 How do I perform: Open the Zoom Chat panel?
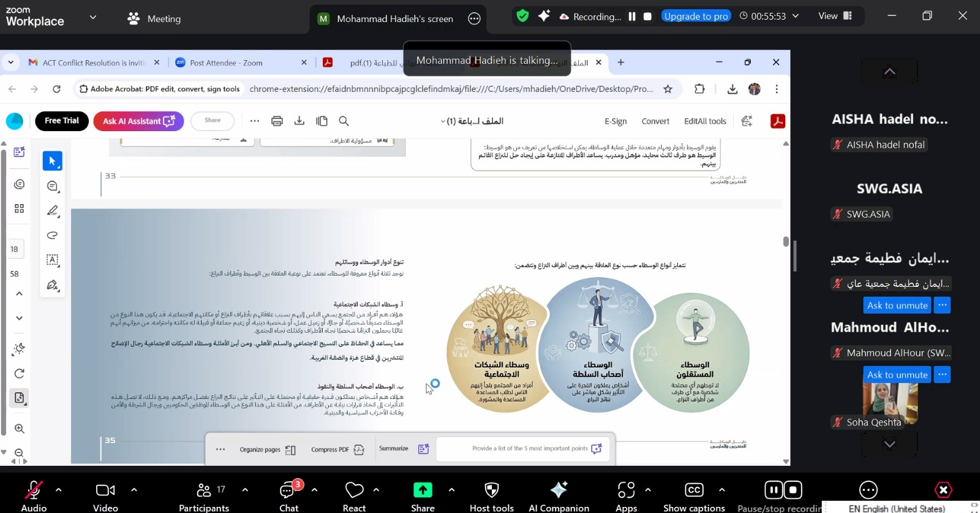click(288, 496)
